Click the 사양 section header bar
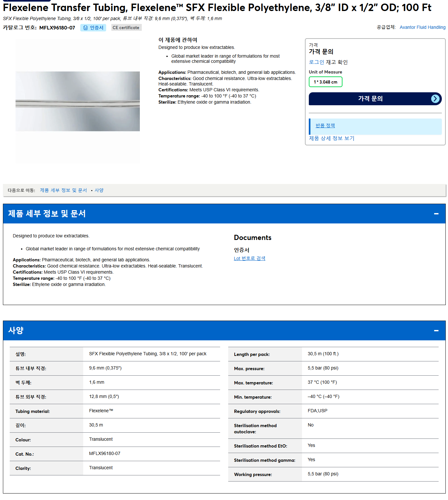The height and width of the screenshot is (500, 448). [224, 331]
